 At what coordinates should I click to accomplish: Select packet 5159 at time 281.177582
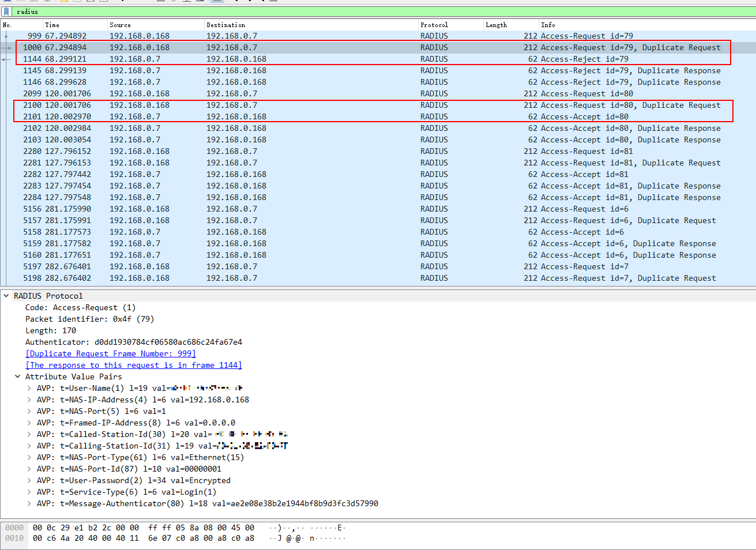(x=378, y=243)
